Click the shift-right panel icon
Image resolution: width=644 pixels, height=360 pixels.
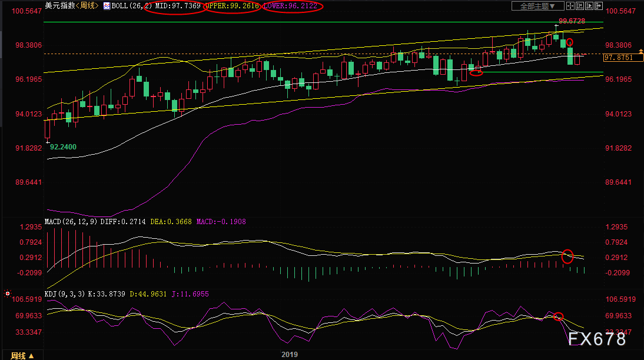(599, 6)
